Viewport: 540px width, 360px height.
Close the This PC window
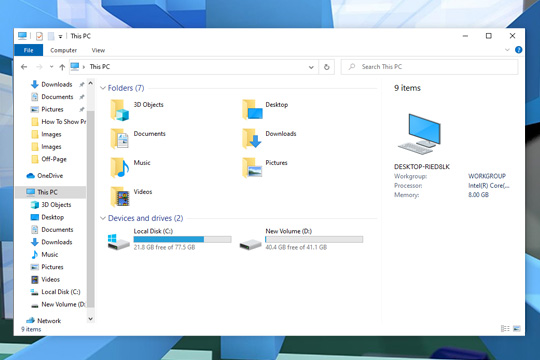[512, 36]
